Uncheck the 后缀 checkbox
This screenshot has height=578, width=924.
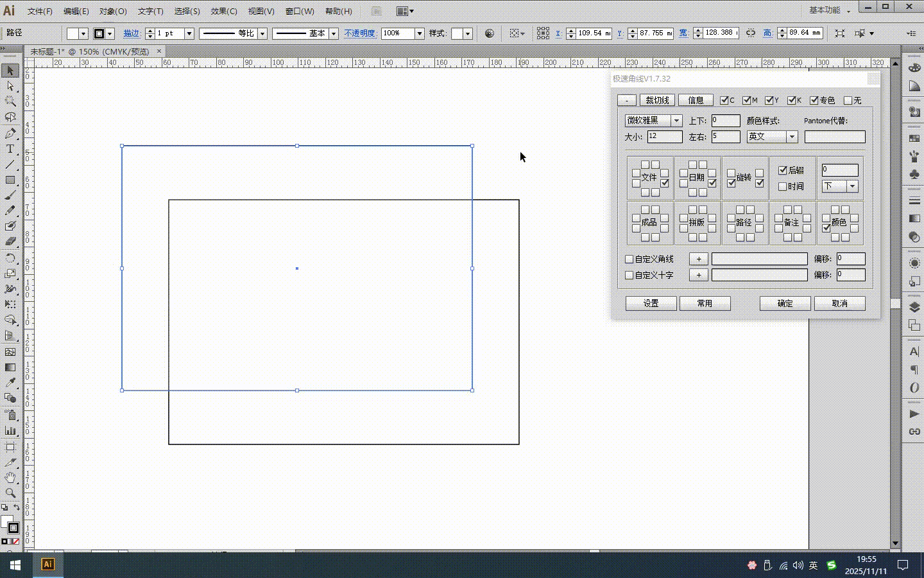pos(783,170)
